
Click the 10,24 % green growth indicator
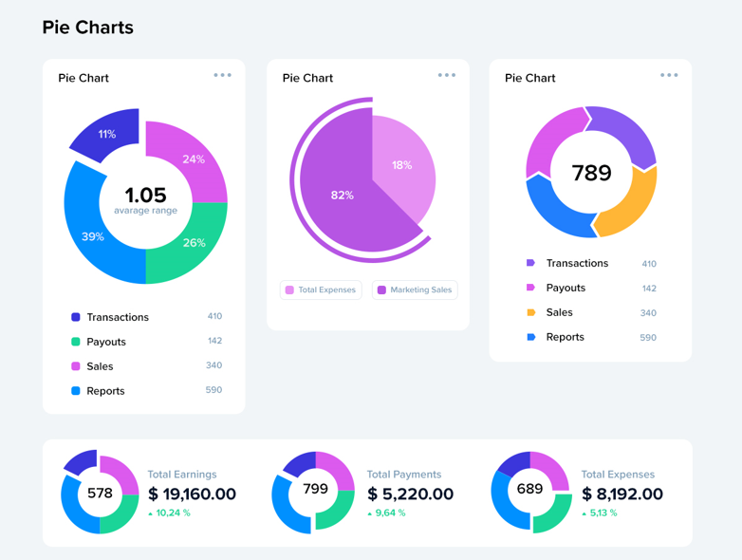[x=169, y=513]
